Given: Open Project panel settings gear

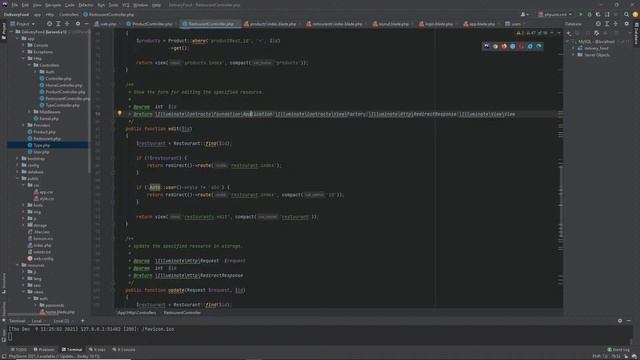Looking at the screenshot, I should (x=78, y=24).
